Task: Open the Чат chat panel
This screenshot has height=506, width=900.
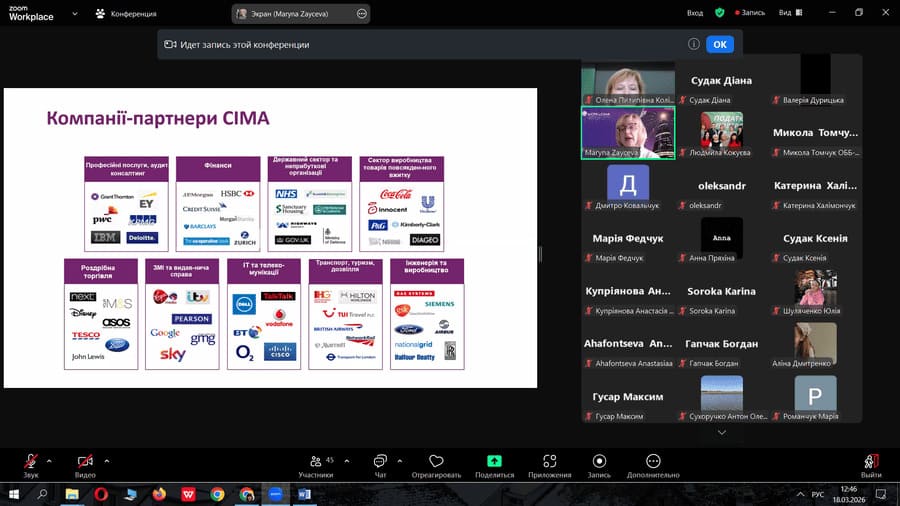Action: 380,464
